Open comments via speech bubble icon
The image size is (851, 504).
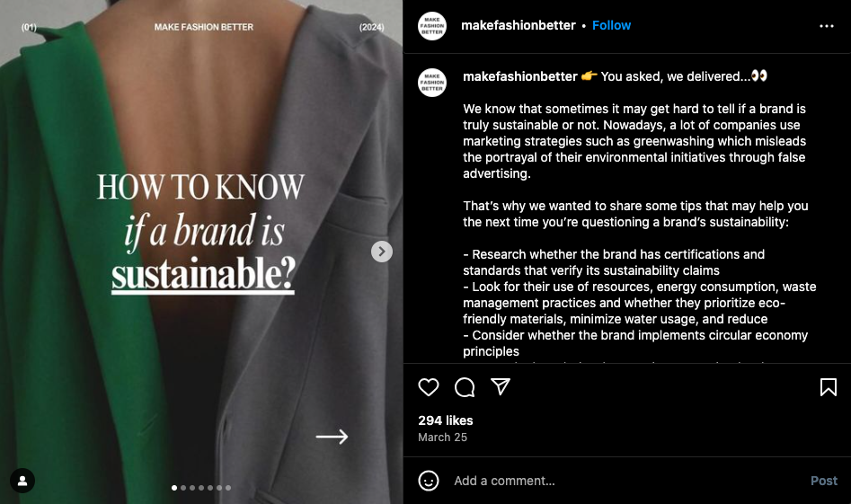465,387
